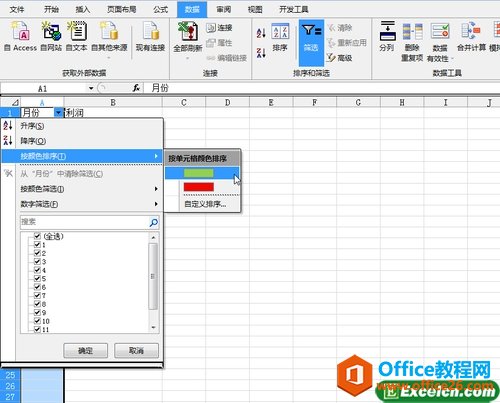Expand Data Validation dropdown arrow

coord(452,59)
